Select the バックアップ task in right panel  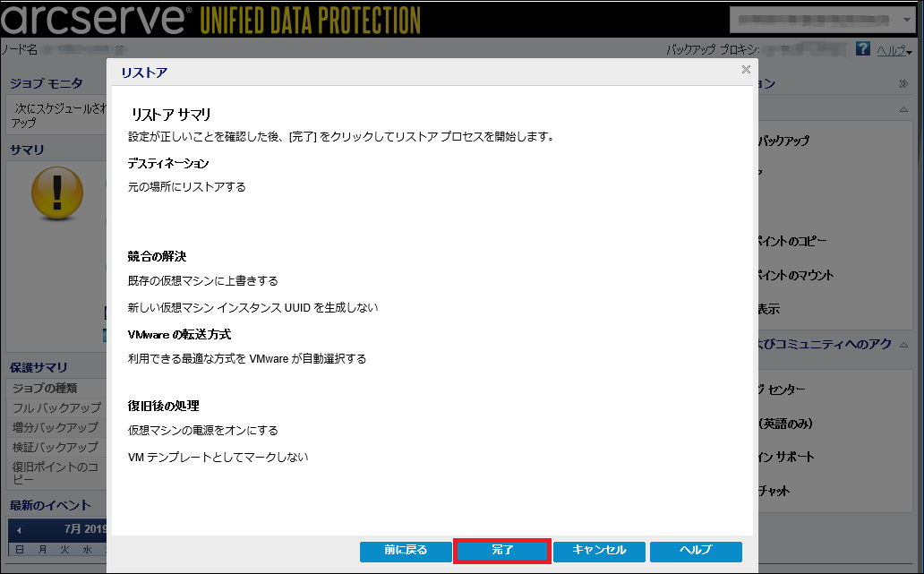pos(783,141)
